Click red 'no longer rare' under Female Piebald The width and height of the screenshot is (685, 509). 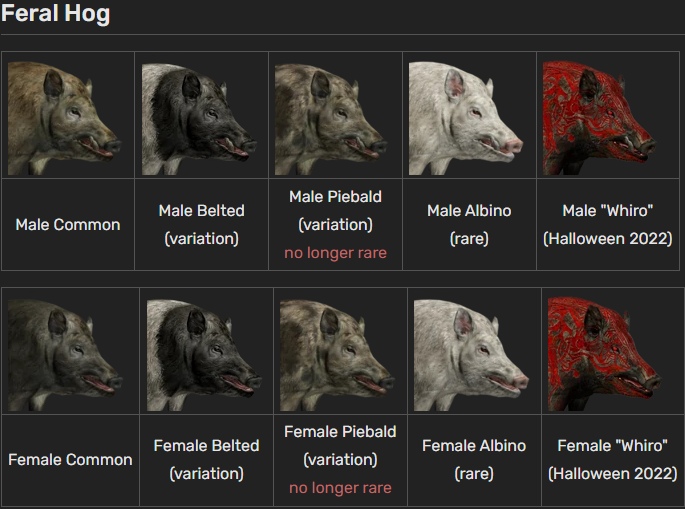pos(340,488)
